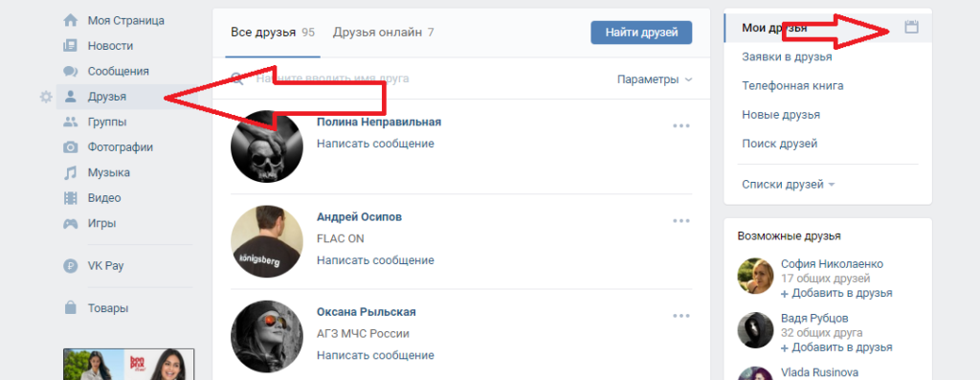Click the gear icon left of Друзья
Screen dimensions: 980x380
tap(46, 97)
